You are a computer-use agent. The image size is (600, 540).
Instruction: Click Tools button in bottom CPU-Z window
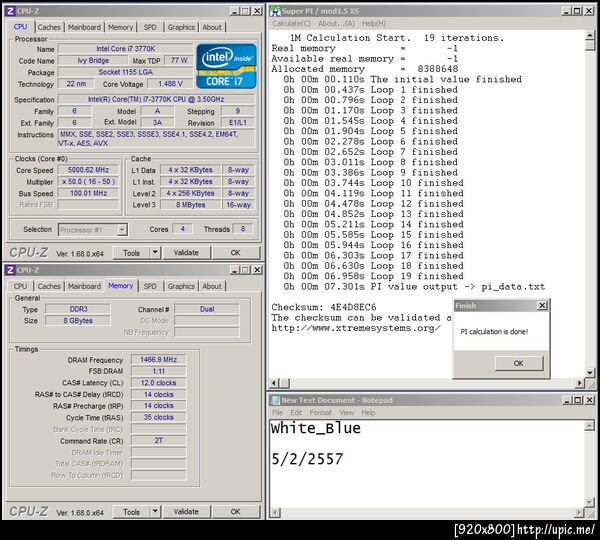tap(131, 512)
